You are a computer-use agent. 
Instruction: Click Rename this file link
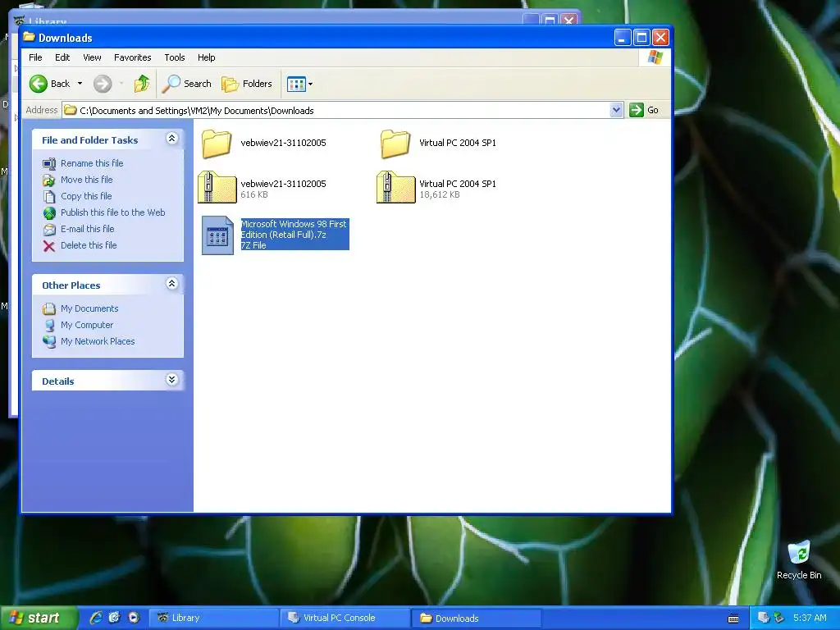[92, 163]
